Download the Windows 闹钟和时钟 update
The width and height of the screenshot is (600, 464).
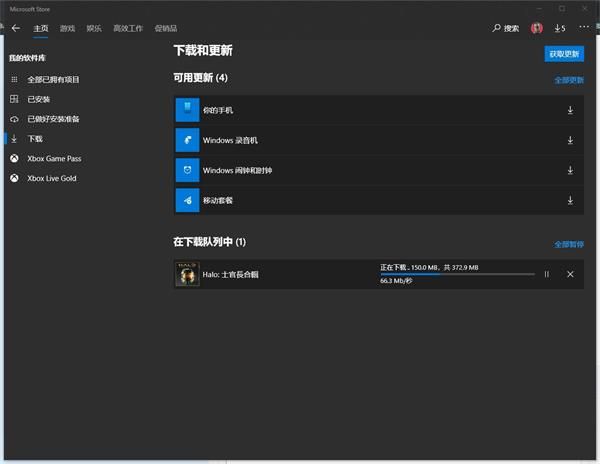(570, 171)
